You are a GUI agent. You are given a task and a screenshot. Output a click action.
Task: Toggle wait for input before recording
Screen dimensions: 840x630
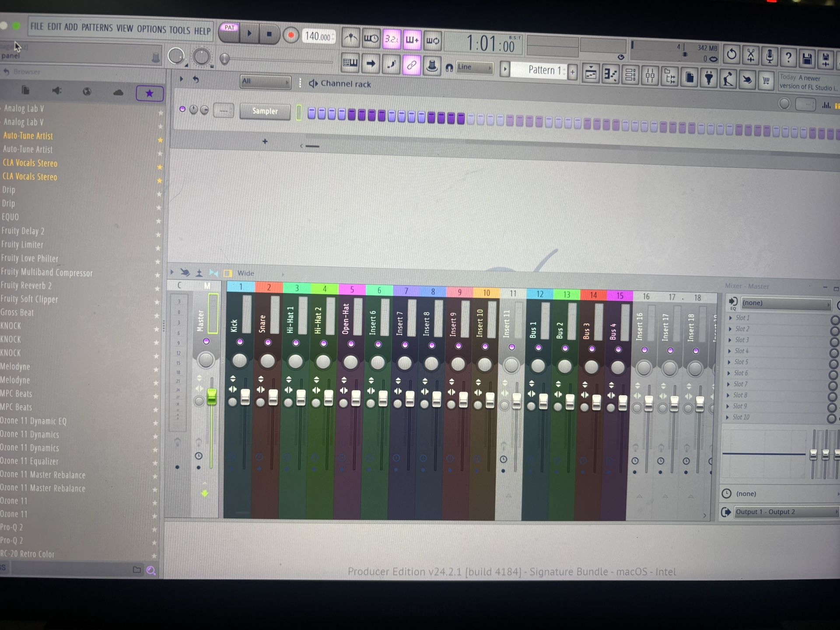pos(371,39)
